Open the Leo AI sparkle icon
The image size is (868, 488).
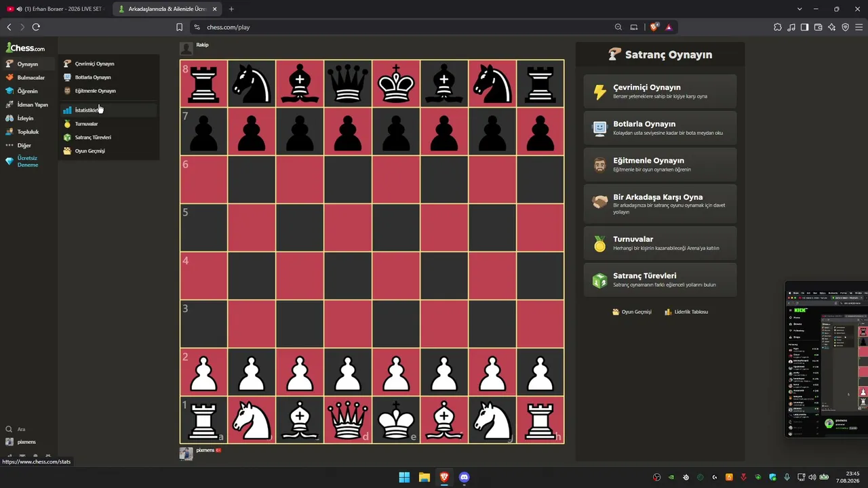pyautogui.click(x=831, y=27)
